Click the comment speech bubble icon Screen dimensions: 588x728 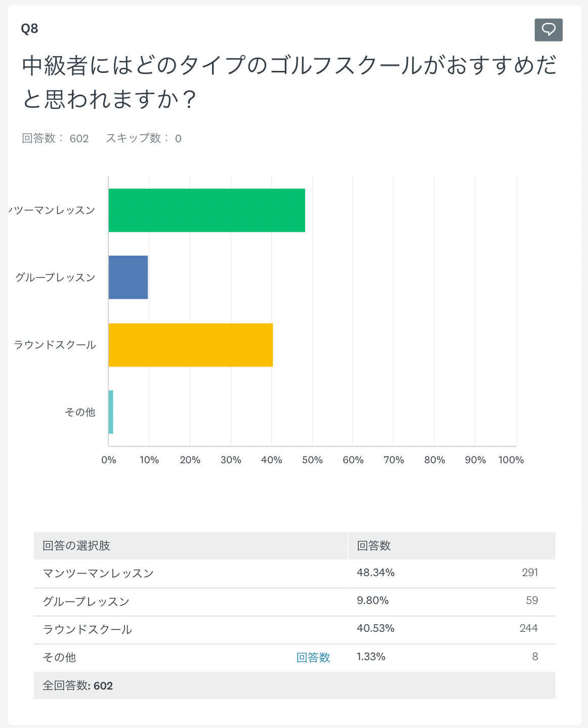[x=549, y=29]
